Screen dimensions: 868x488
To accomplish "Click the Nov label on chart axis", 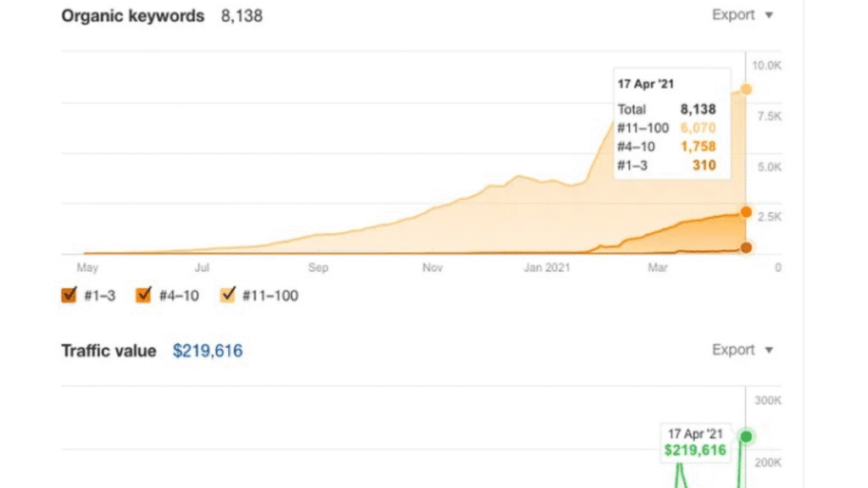I will point(432,269).
